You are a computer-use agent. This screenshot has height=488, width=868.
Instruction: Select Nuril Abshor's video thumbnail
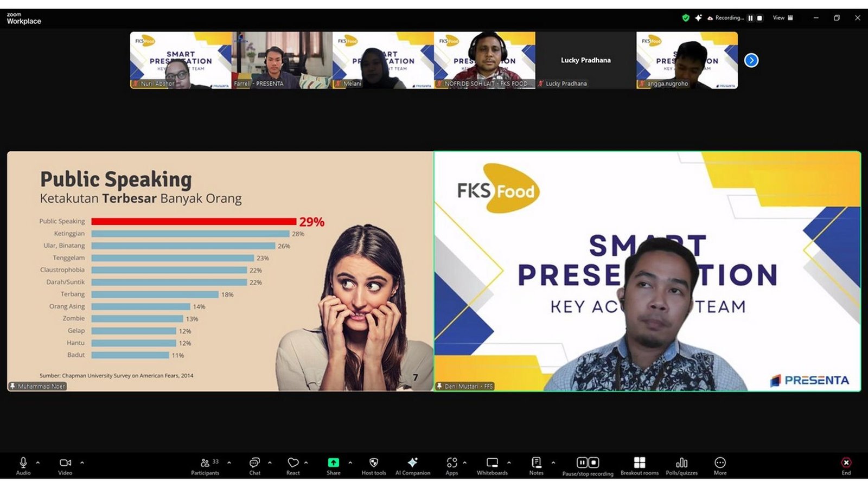[181, 60]
